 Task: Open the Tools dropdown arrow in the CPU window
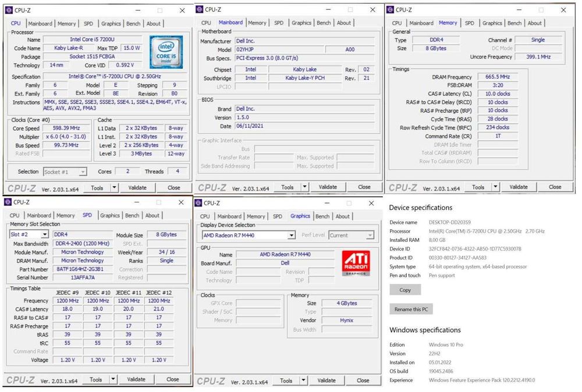click(x=114, y=188)
